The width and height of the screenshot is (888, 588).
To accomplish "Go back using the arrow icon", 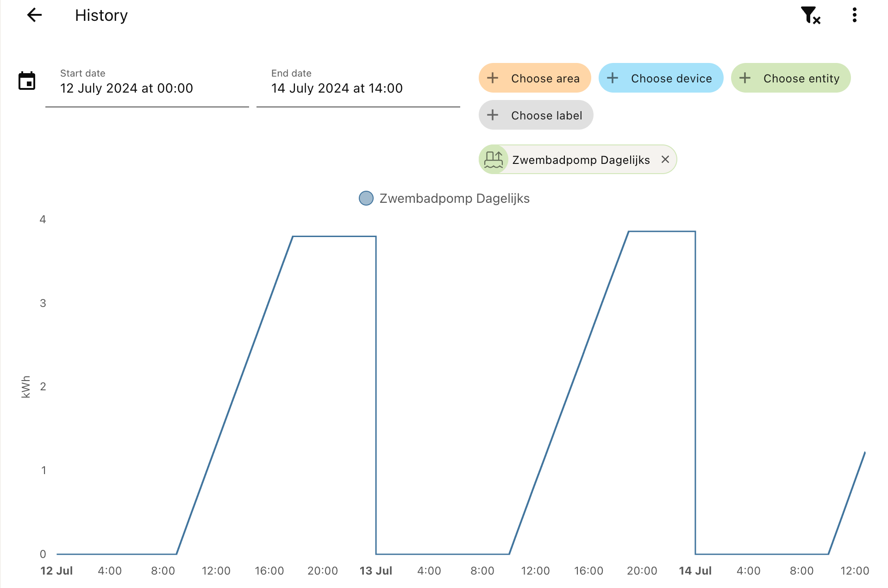I will pos(35,15).
